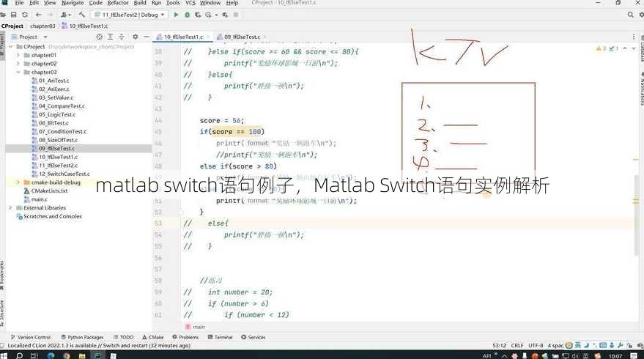Open the Tools menu
Image resolution: width=644 pixels, height=359 pixels.
point(173,2)
